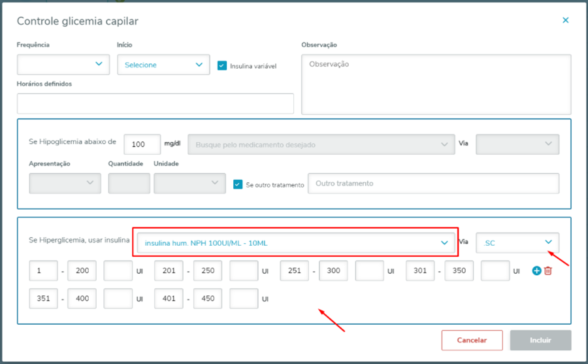Click the Se Hiperglicemia, usar insulina label
Screen dimensions: 588x364
point(79,240)
